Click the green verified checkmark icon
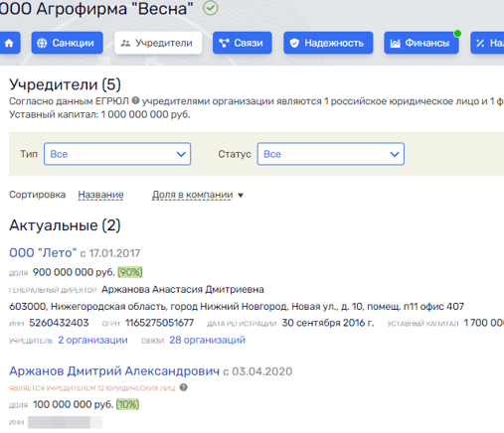The image size is (504, 433). pyautogui.click(x=211, y=8)
